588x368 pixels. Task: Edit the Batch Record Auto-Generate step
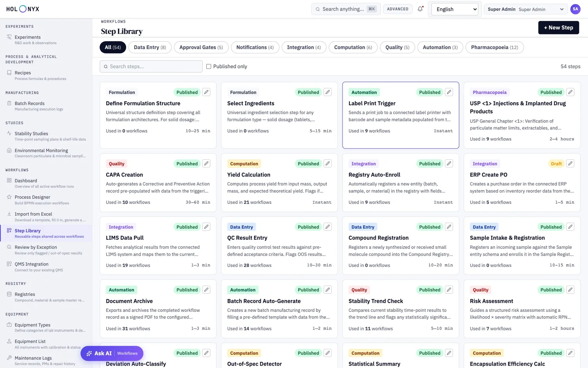coord(328,290)
